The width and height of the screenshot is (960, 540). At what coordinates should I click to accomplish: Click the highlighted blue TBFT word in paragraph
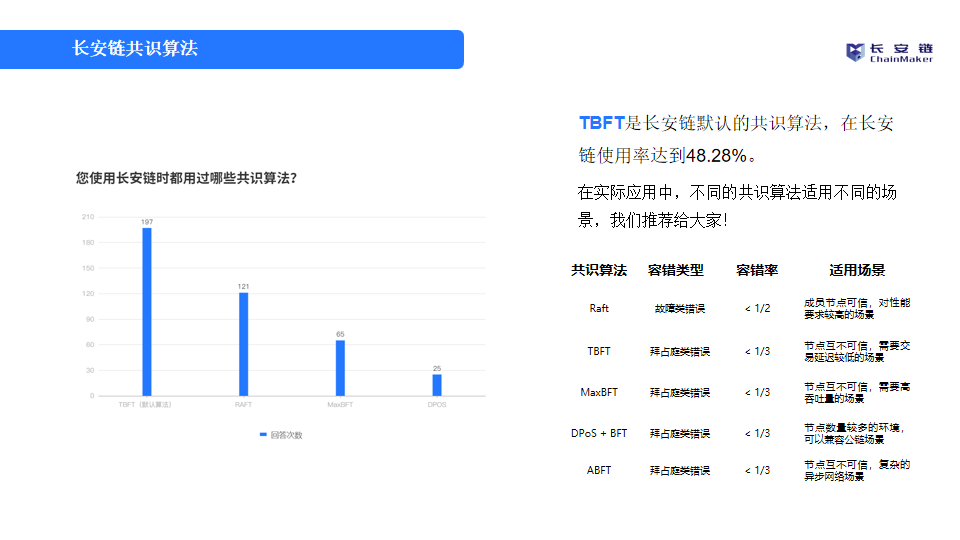click(602, 123)
